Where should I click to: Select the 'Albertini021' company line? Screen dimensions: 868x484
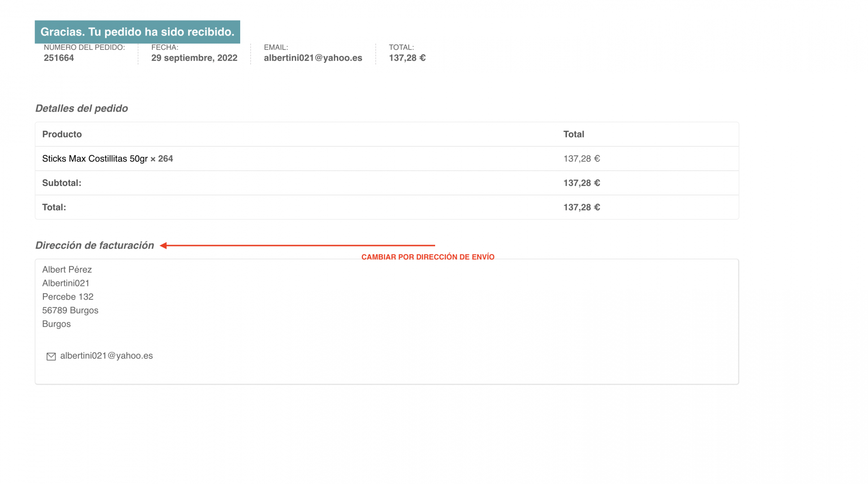coord(66,283)
